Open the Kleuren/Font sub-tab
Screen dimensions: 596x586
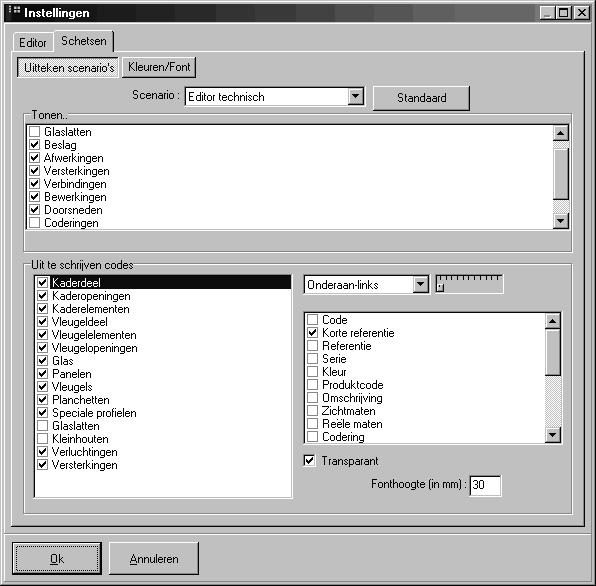(x=159, y=67)
